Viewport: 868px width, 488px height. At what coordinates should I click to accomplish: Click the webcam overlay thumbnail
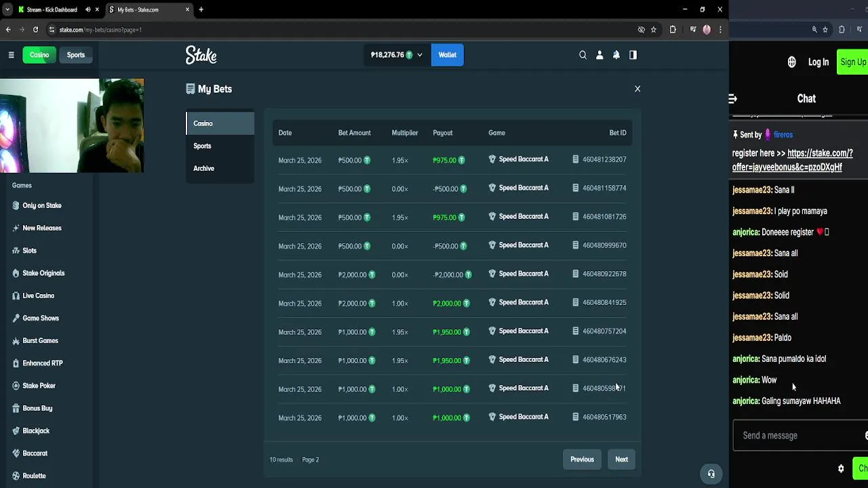[x=72, y=126]
